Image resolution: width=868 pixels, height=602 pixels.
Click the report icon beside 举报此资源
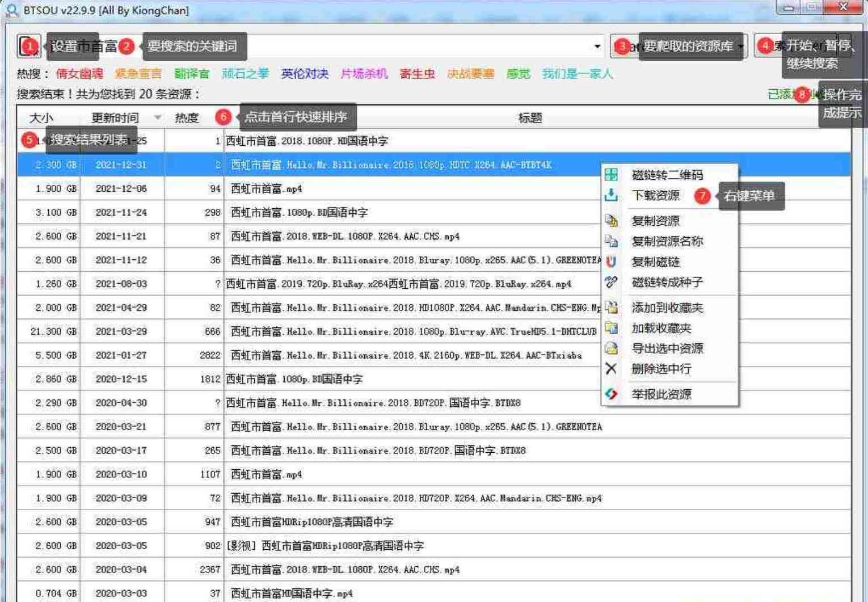tap(611, 394)
